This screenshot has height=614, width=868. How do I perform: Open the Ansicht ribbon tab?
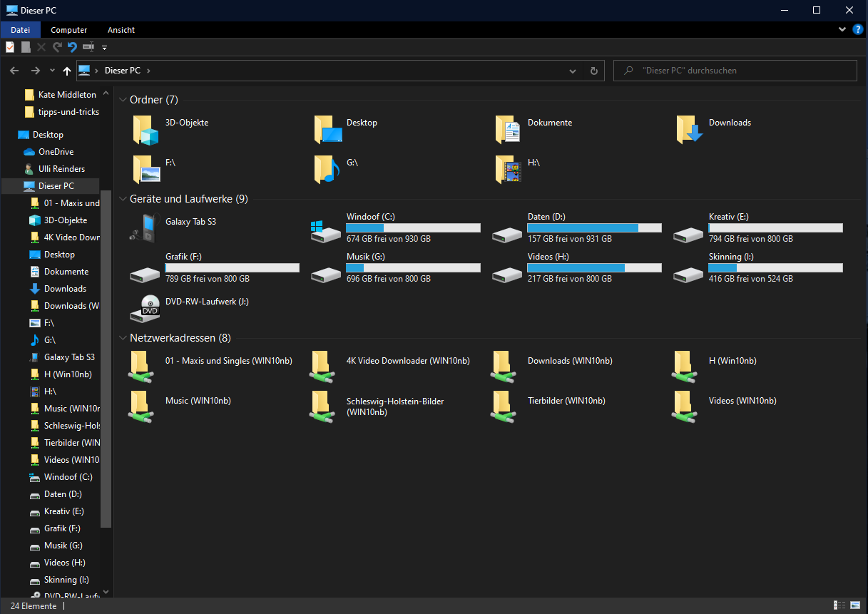121,30
